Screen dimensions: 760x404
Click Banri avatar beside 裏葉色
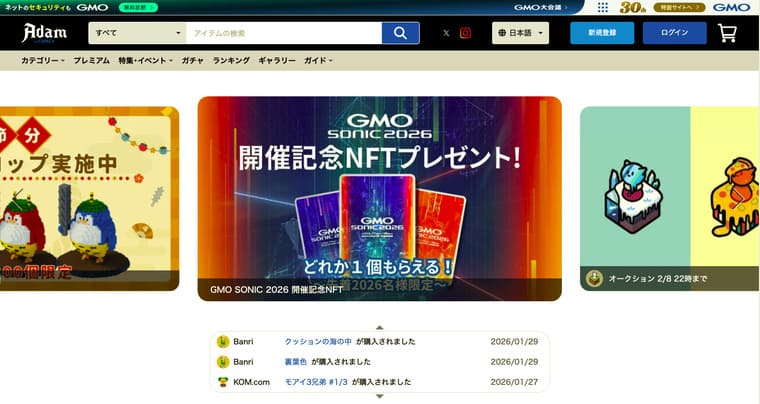222,362
